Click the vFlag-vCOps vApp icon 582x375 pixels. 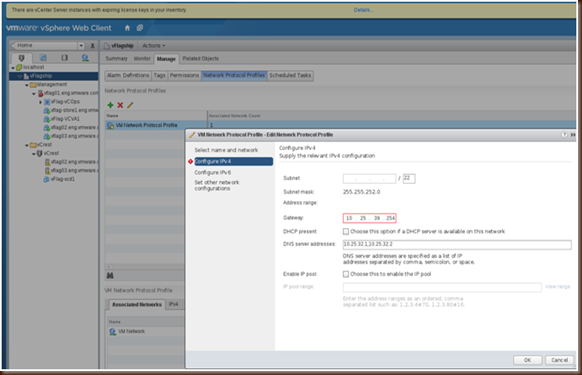47,102
